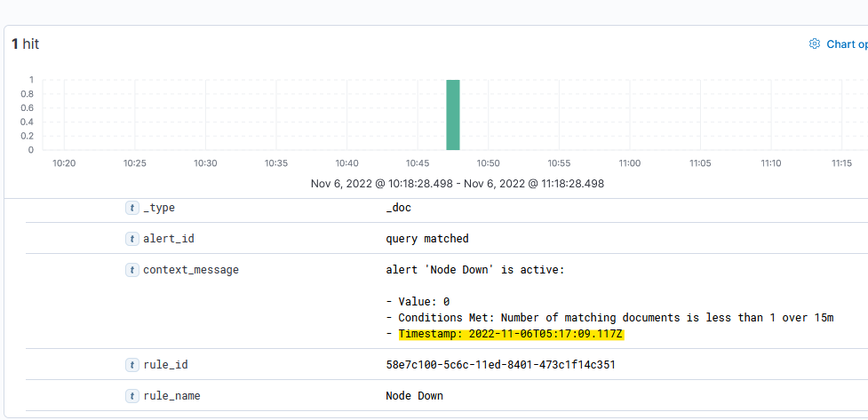
Task: Select the alert_id field name
Action: [169, 239]
